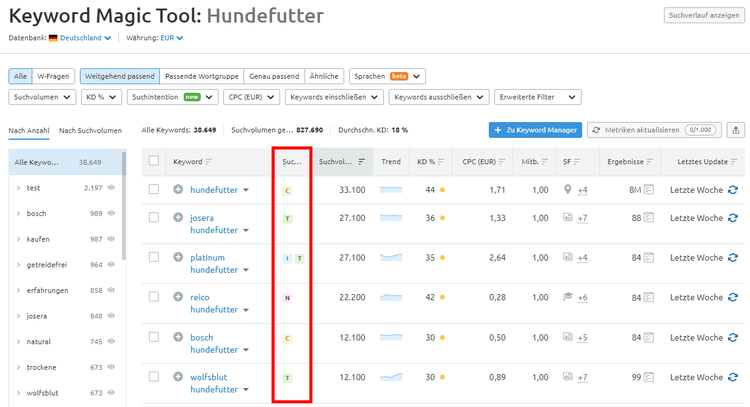Open Keywords einschließen dropdown

[x=334, y=97]
